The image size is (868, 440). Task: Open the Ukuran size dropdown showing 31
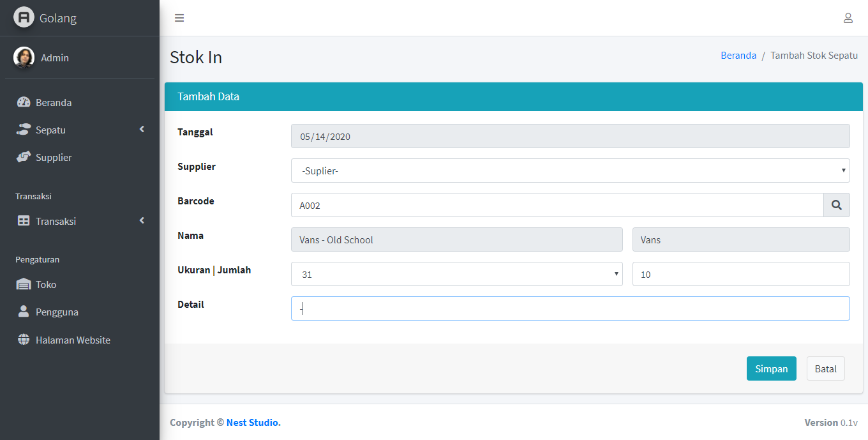tap(456, 274)
